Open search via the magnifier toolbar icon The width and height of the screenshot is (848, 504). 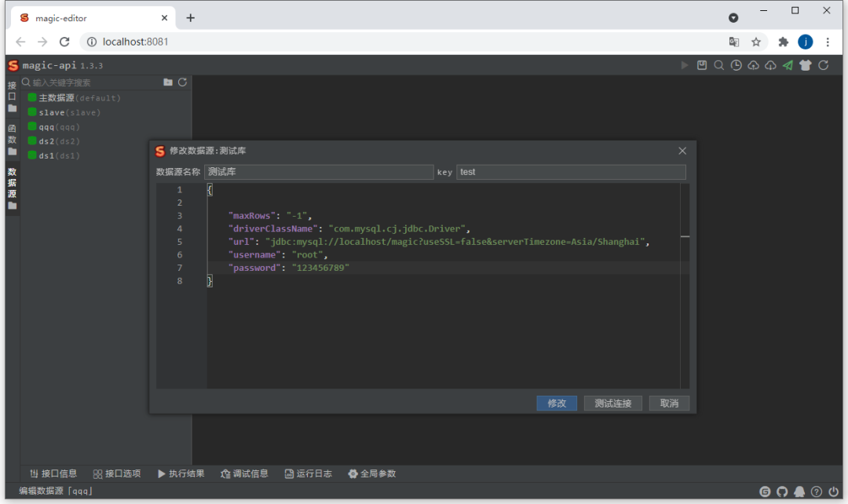pos(719,65)
